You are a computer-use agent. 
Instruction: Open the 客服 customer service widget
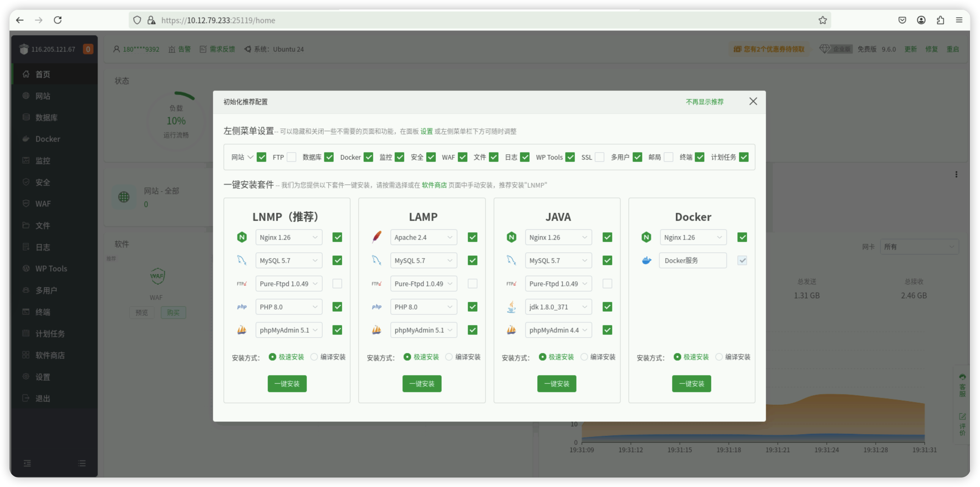point(962,385)
